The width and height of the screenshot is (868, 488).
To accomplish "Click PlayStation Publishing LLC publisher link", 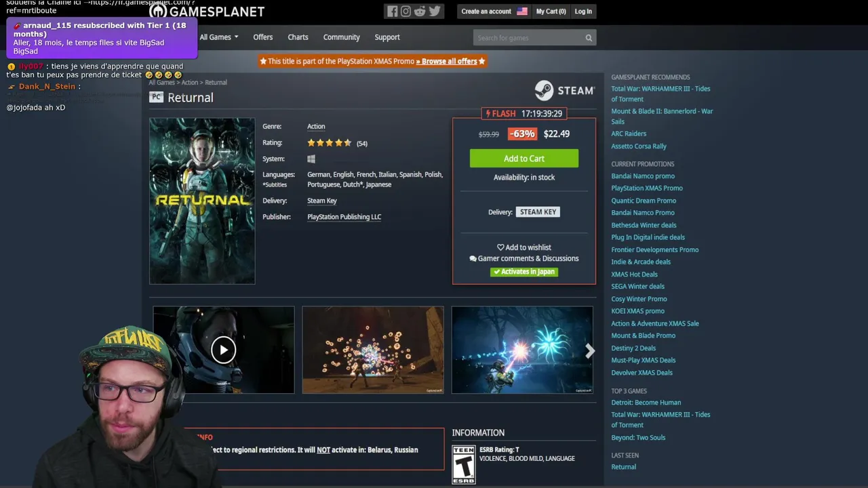I will (344, 217).
